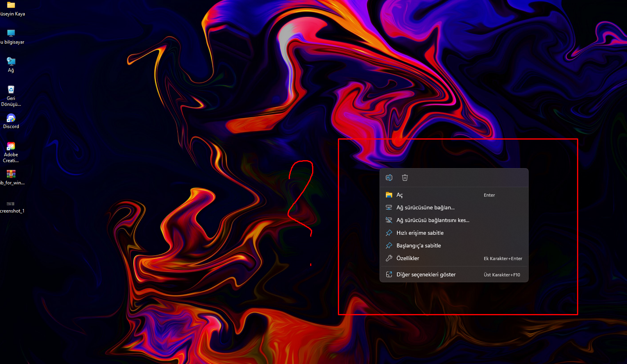
Task: Choose Başlangıç'a sabitle option
Action: [454, 246]
